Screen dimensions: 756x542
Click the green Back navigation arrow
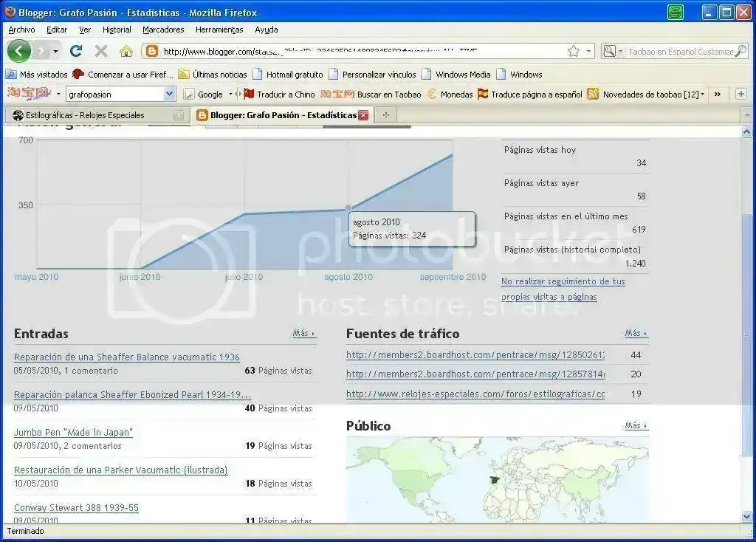tap(19, 51)
